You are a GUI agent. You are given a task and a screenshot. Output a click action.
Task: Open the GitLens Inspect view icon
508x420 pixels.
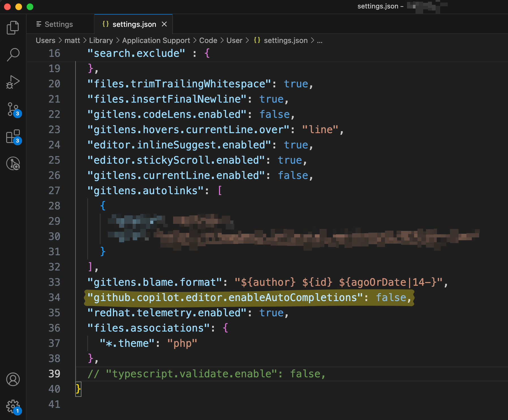(x=13, y=164)
